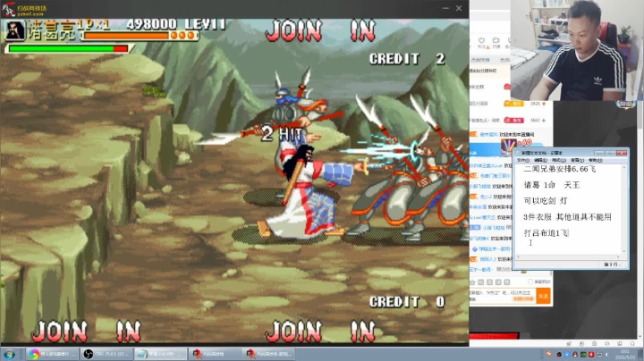Click Notepad vertical scrollbar up arrow
The image size is (644, 361).
pos(624,167)
